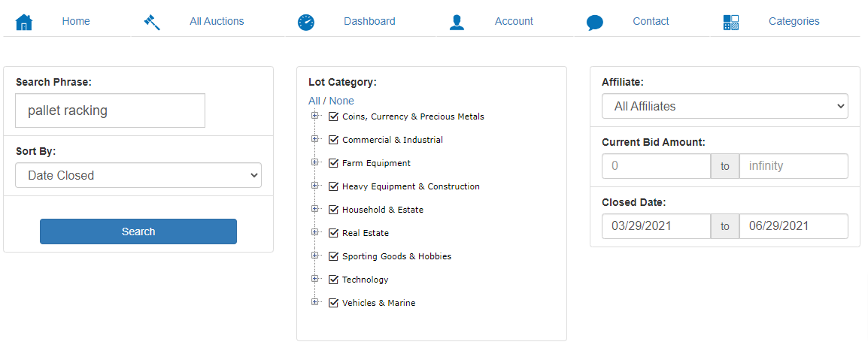Click the All Auctions gavel icon

click(152, 22)
